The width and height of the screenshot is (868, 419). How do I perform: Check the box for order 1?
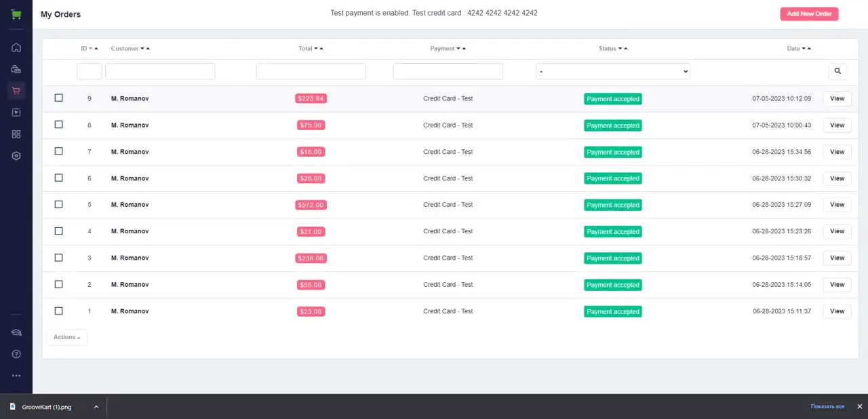pos(58,311)
